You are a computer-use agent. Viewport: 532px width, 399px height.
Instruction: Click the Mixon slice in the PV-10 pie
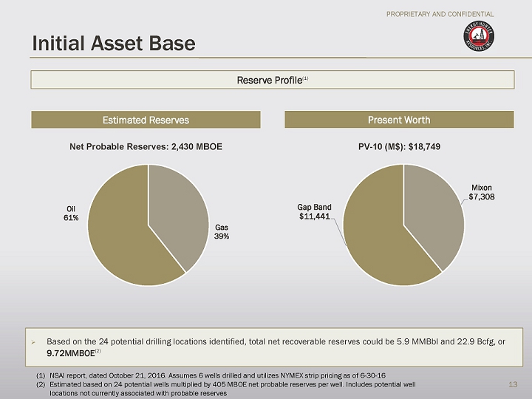click(x=434, y=211)
